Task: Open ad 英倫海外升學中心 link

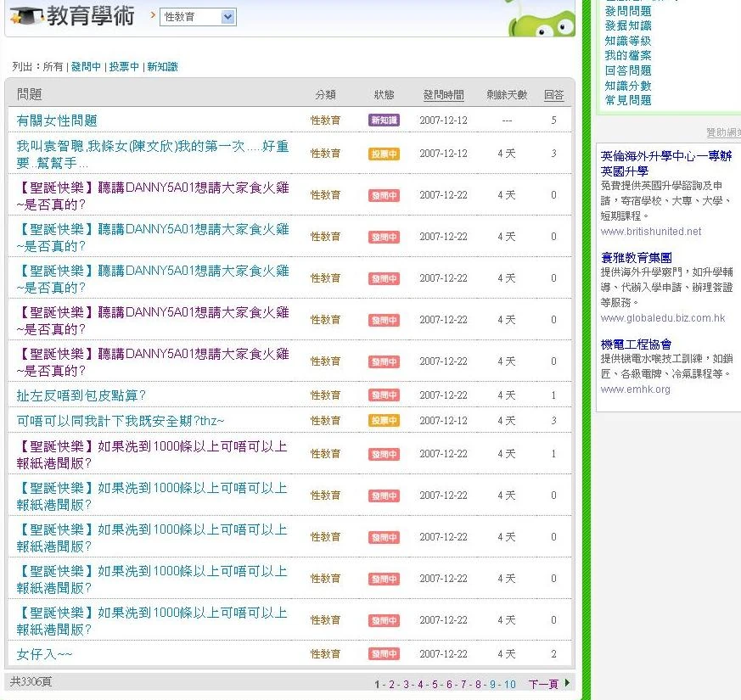Action: pyautogui.click(x=666, y=164)
